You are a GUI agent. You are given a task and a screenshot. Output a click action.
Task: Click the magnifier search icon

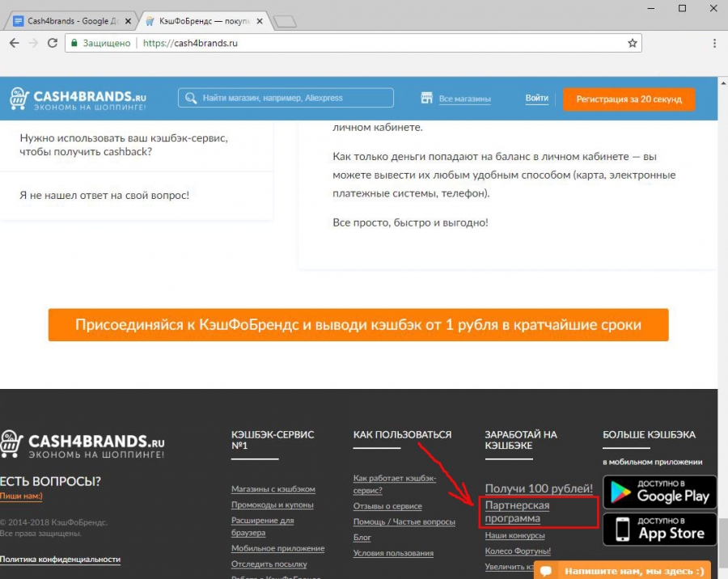click(x=191, y=98)
